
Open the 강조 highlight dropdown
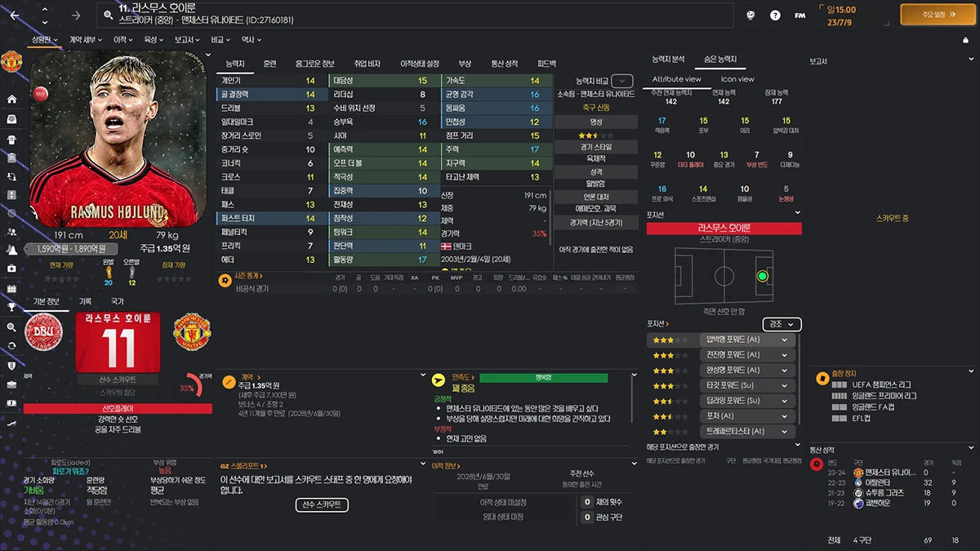[782, 324]
